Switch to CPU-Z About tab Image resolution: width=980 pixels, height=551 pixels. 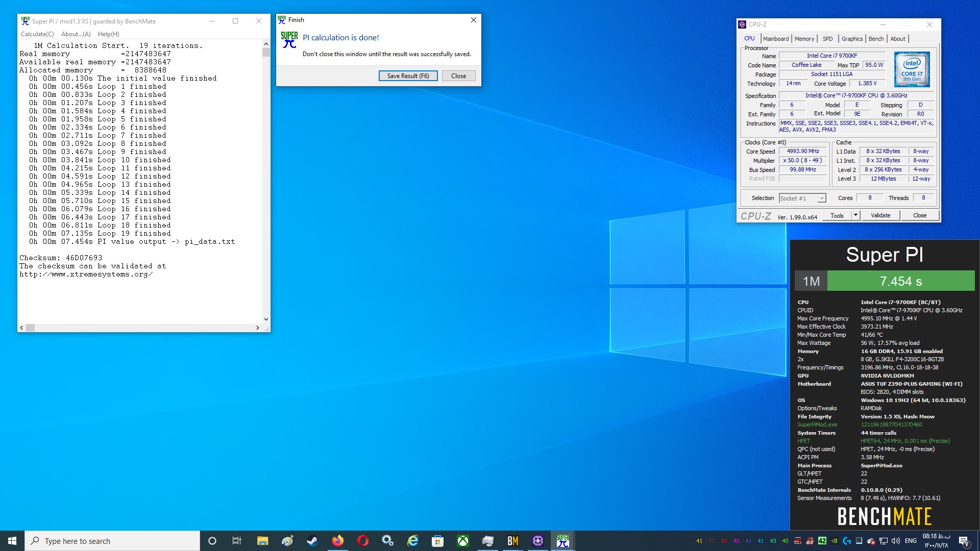pyautogui.click(x=898, y=39)
